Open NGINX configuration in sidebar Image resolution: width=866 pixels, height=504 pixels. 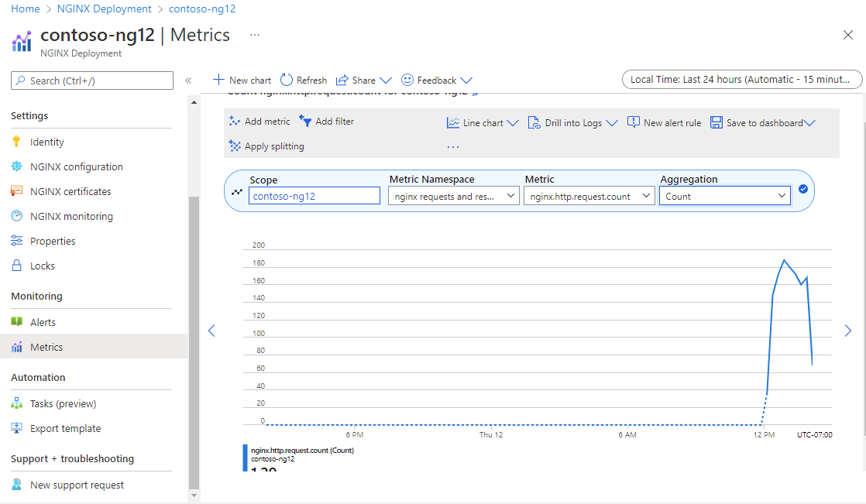click(76, 166)
